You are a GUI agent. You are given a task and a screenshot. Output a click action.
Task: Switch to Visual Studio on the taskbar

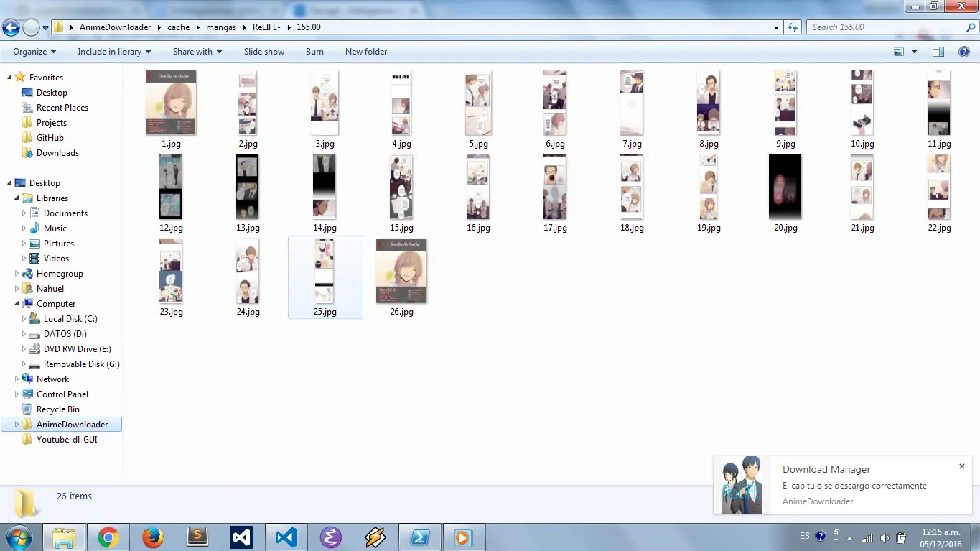click(242, 537)
